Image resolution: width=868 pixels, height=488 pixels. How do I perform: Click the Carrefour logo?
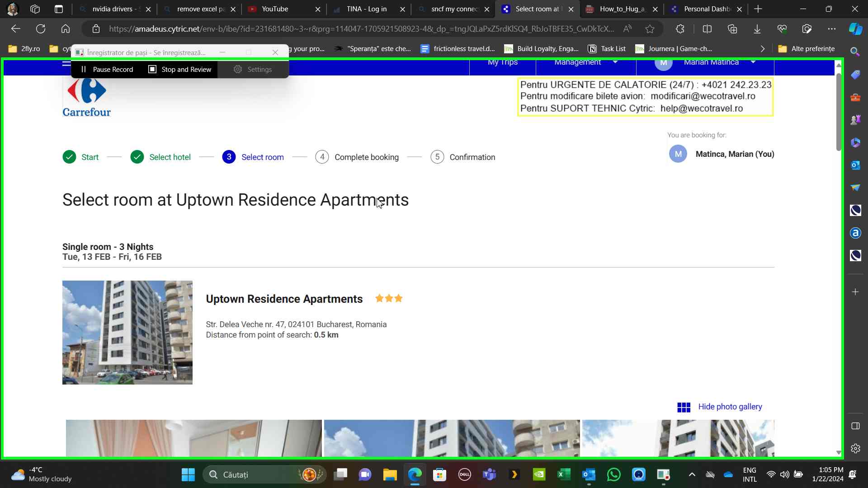86,97
